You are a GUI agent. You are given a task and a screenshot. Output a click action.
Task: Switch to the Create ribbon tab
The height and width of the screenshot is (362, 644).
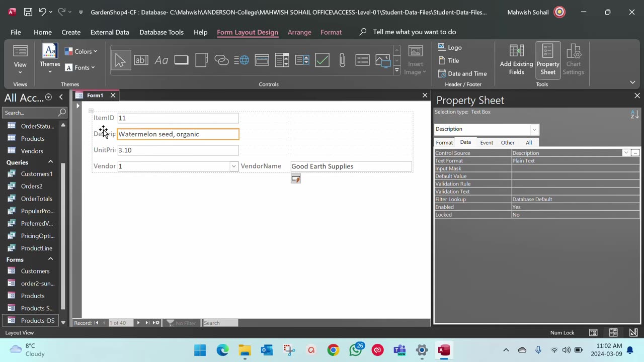coord(71,32)
